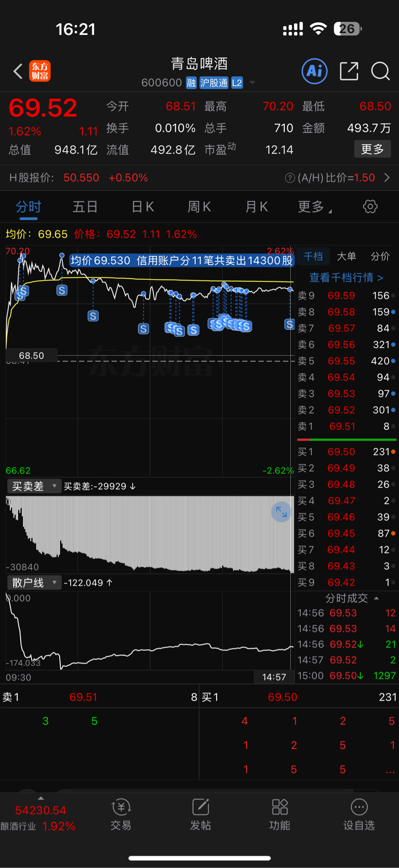Tap the 融 margin badge
Viewport: 399px width, 868px height.
pos(191,83)
